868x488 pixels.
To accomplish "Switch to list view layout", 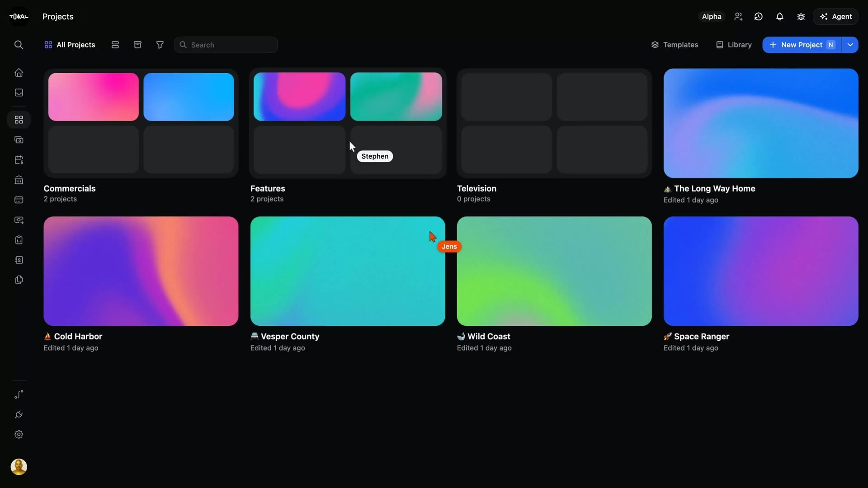I will tap(115, 45).
